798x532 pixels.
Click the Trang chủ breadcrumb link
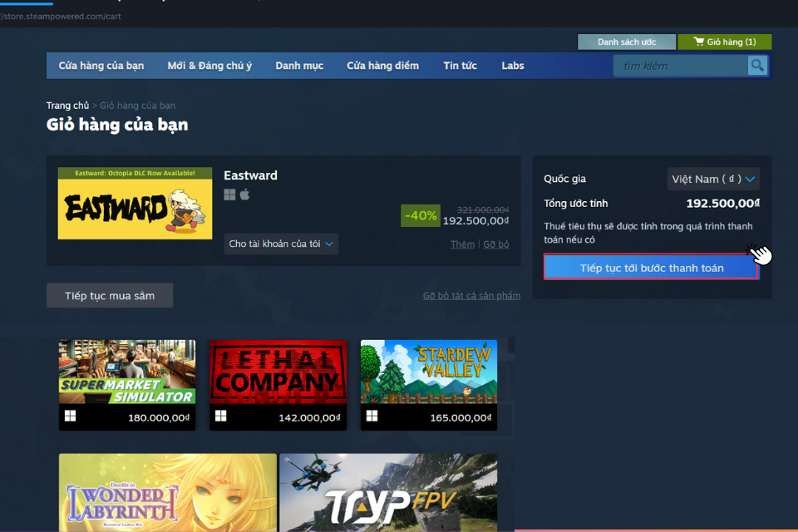(x=67, y=106)
